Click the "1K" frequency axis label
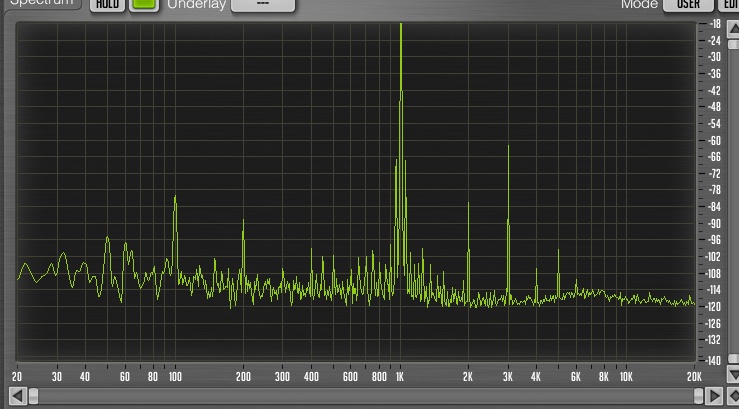 click(x=400, y=376)
